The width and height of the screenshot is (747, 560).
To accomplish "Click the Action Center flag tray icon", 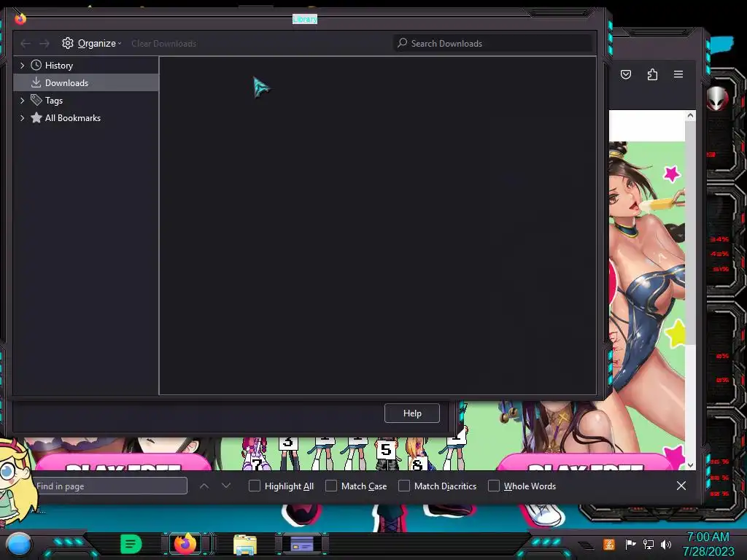I will 631,544.
